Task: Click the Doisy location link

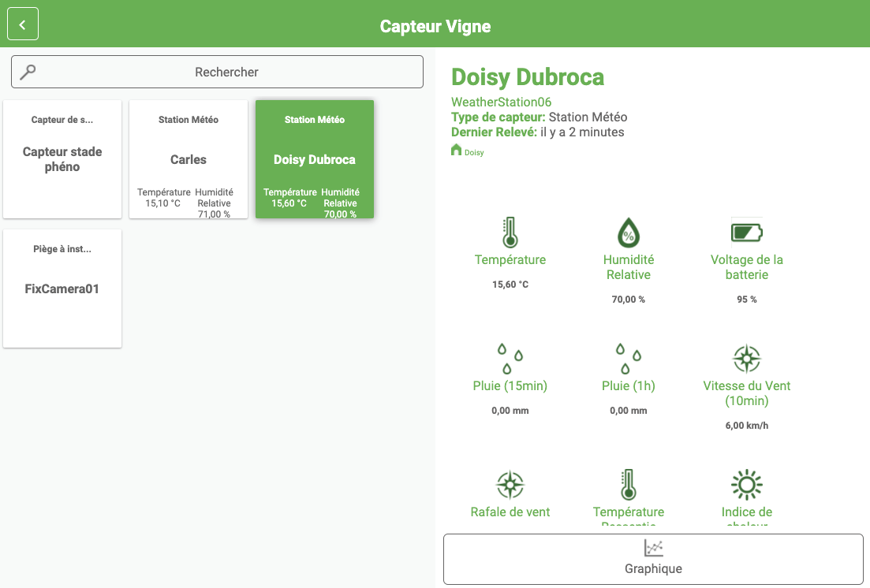Action: tap(474, 152)
